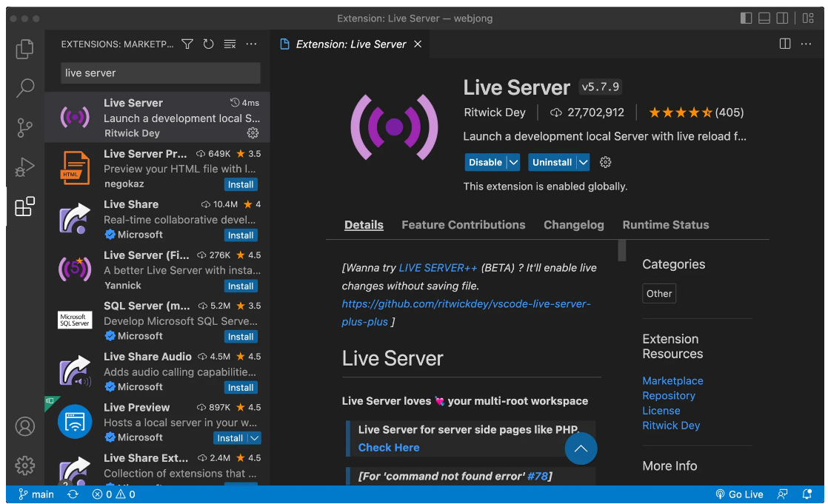
Task: Customize layout icon in title bar
Action: [x=808, y=19]
